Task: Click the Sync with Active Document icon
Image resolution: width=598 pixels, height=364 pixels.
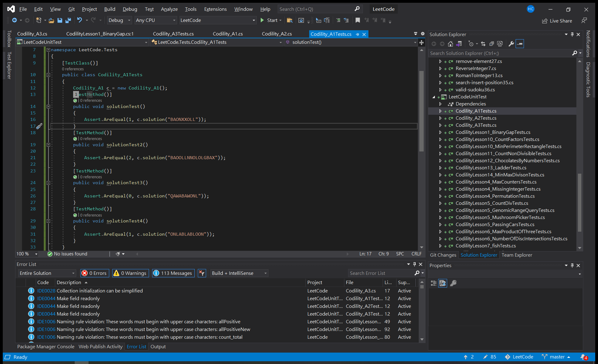Action: coord(483,44)
